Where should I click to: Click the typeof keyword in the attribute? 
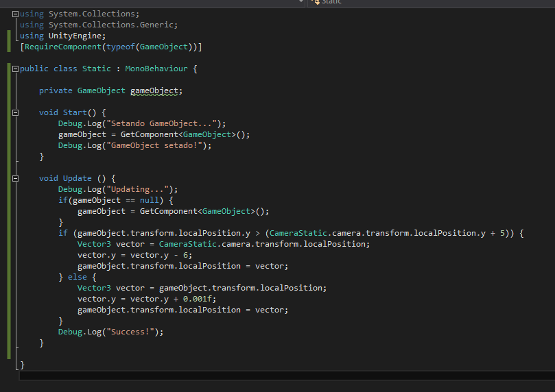coord(120,47)
